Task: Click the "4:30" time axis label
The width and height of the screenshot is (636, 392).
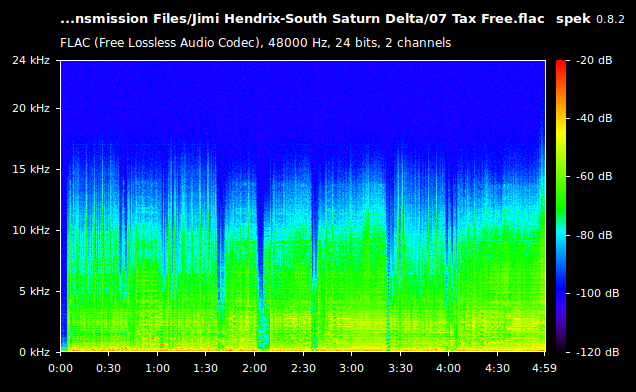Action: [x=497, y=368]
